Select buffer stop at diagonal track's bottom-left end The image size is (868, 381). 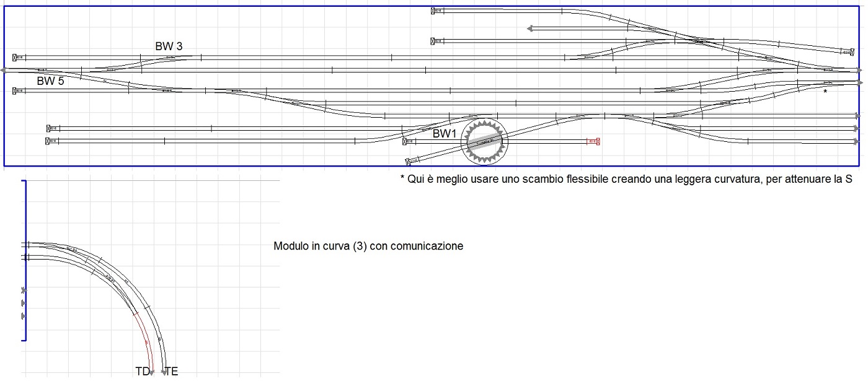tap(408, 162)
